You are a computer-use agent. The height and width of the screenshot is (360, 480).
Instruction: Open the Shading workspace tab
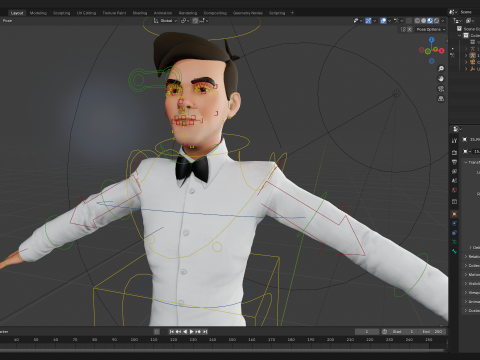[x=140, y=13]
